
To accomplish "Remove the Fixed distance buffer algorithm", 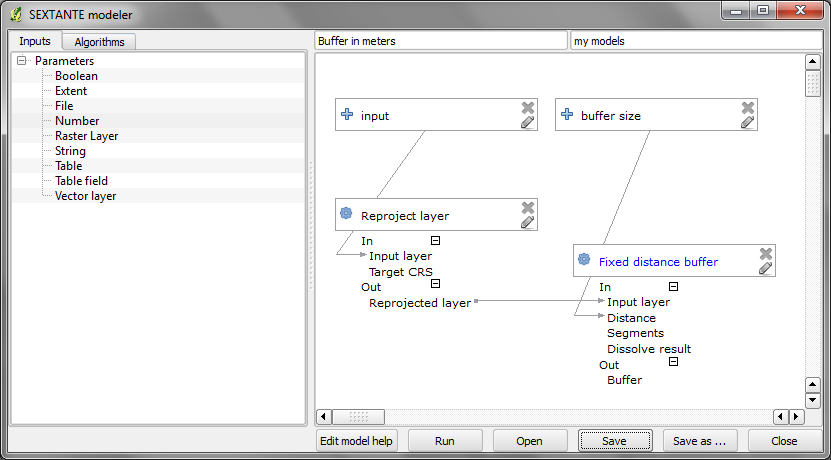I will (x=766, y=254).
